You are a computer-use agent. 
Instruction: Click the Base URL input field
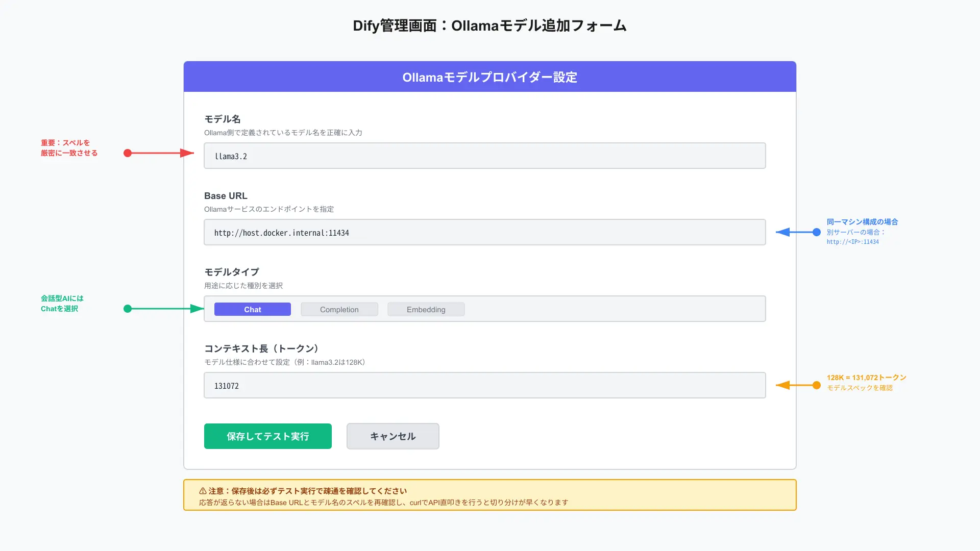(x=484, y=232)
